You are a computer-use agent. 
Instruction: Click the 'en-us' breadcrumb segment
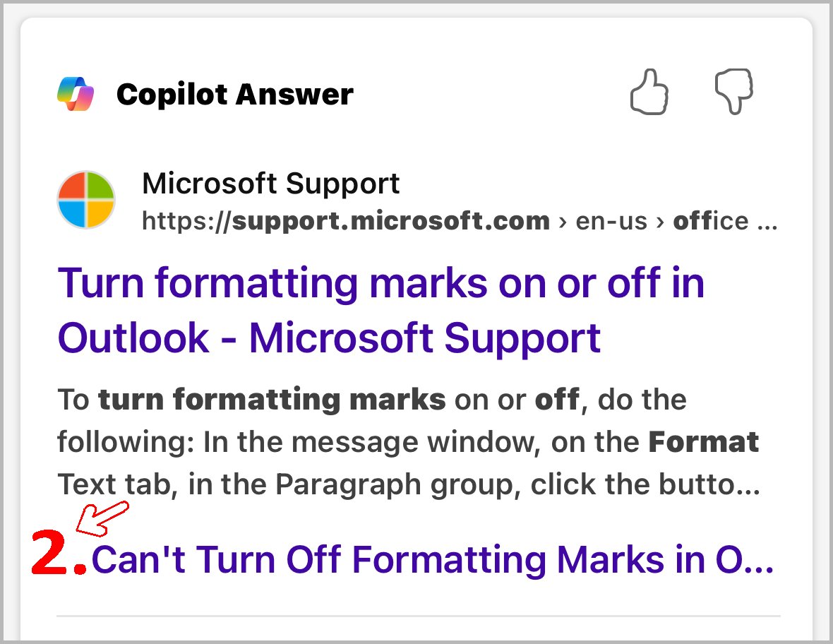[611, 221]
